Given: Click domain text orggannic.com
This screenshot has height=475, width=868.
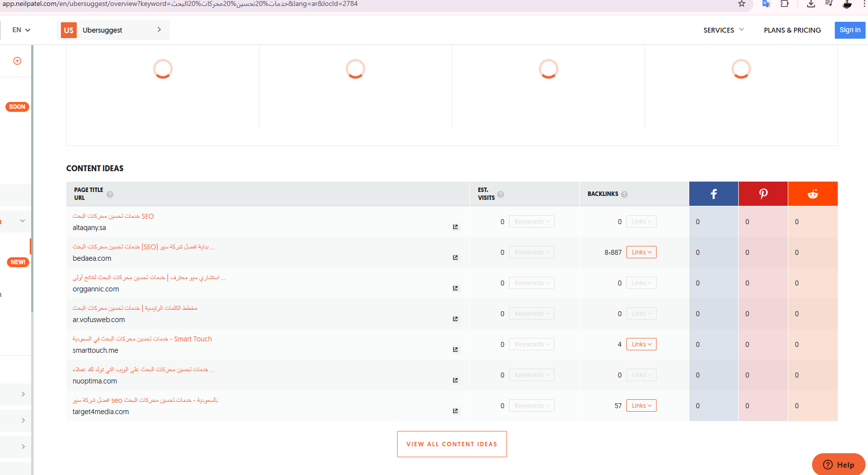Looking at the screenshot, I should (x=96, y=289).
